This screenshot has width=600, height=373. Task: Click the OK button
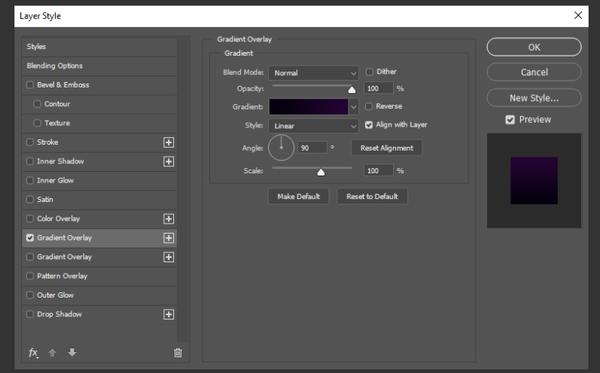[x=534, y=47]
